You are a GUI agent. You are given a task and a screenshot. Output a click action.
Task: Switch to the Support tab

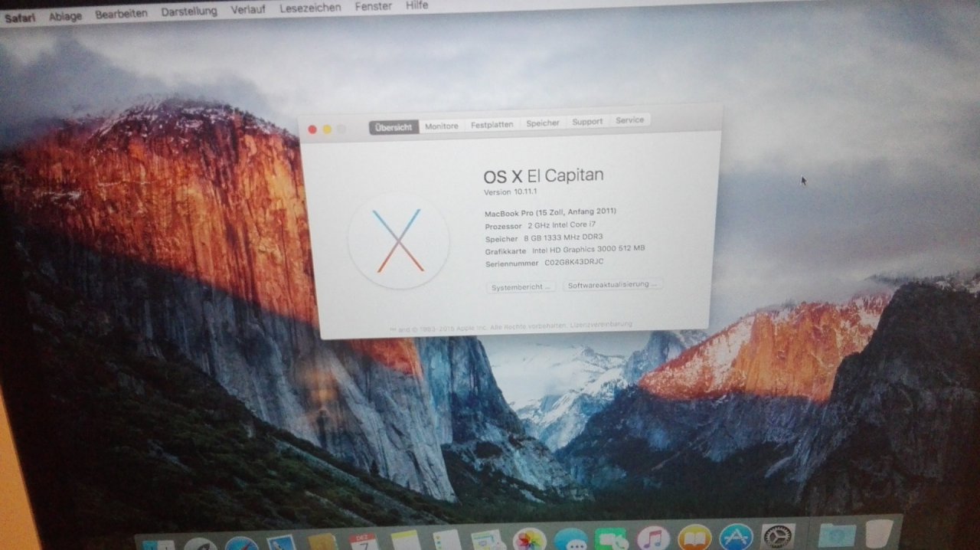(x=587, y=121)
